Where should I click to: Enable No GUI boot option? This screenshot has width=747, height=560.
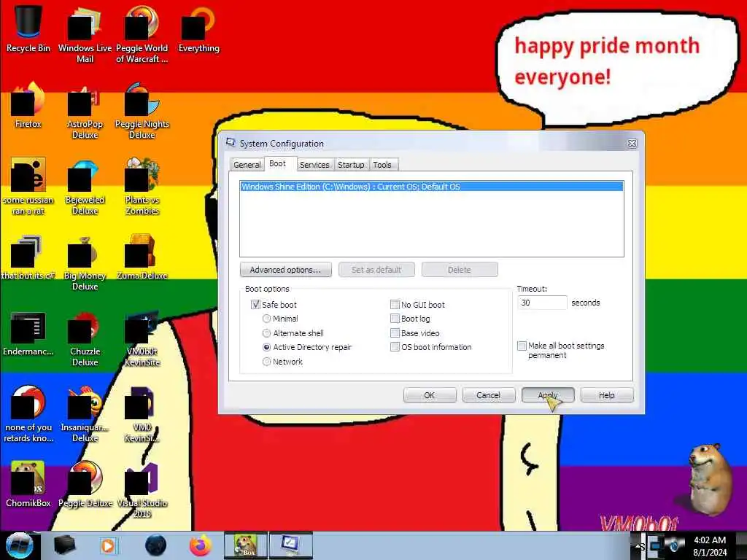(x=395, y=304)
